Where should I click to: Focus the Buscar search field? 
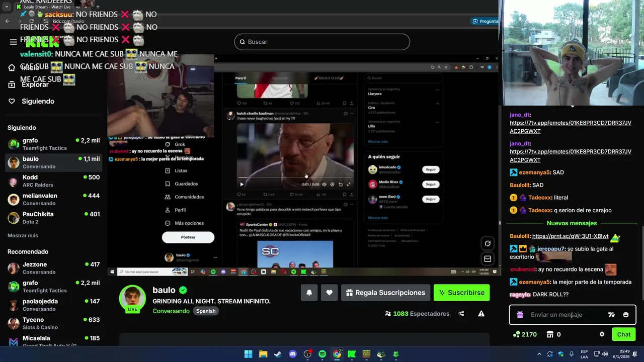pyautogui.click(x=322, y=42)
